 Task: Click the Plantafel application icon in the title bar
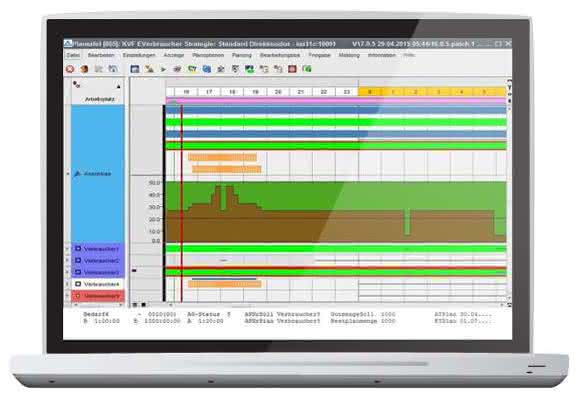(x=68, y=44)
